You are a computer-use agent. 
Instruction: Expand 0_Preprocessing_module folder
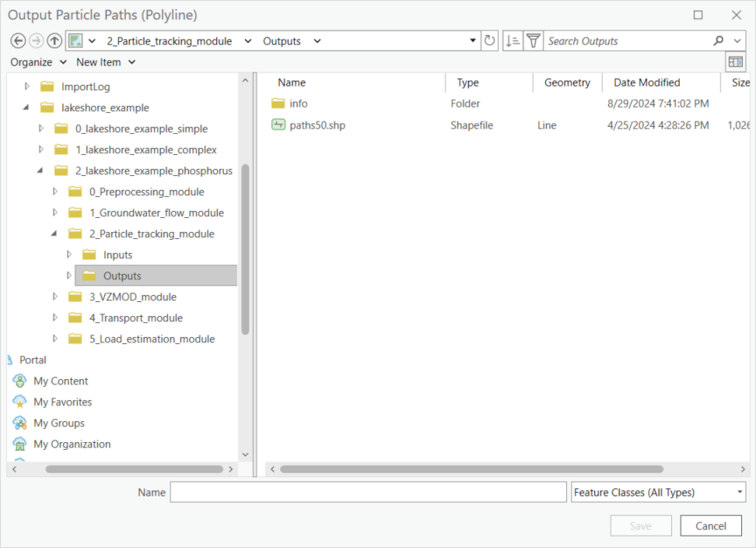pyautogui.click(x=55, y=192)
